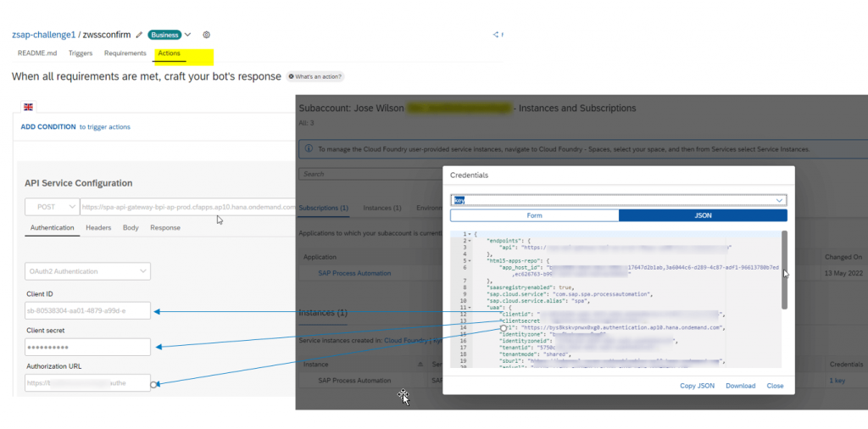Click the Business badge

pyautogui.click(x=164, y=35)
